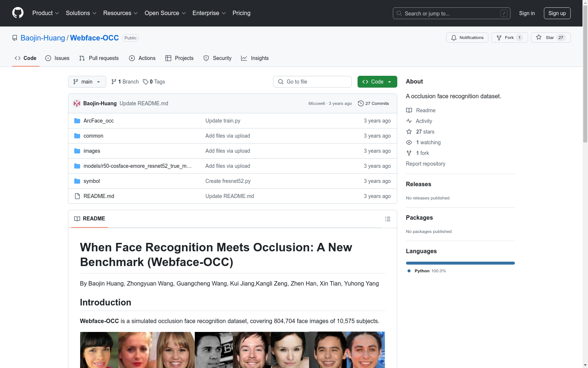Switch to the Issues tab
588x368 pixels.
(57, 58)
